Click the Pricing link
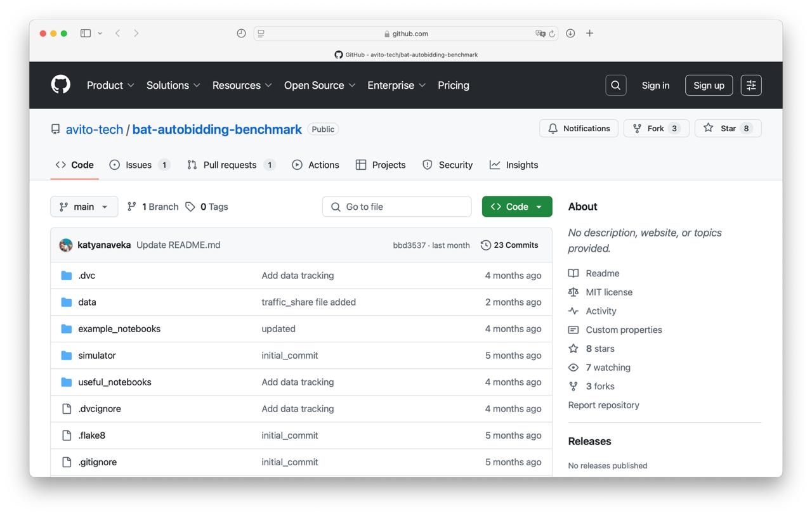Image resolution: width=812 pixels, height=516 pixels. click(x=454, y=85)
